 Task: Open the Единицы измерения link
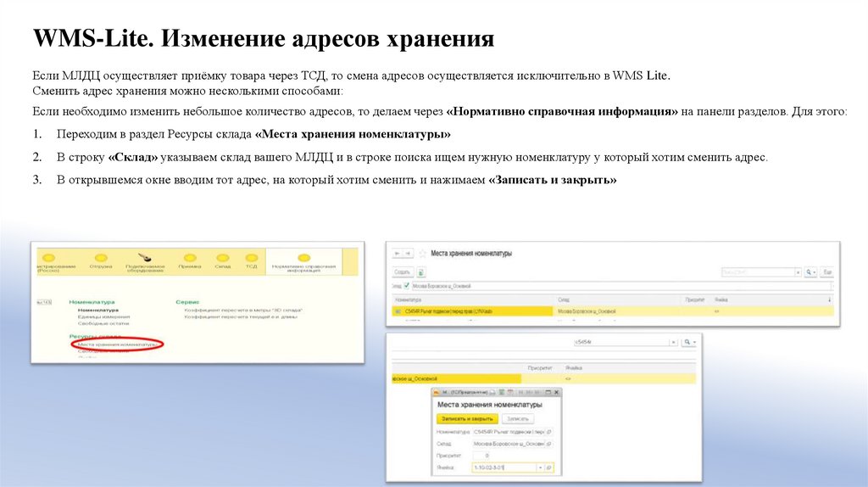(103, 317)
